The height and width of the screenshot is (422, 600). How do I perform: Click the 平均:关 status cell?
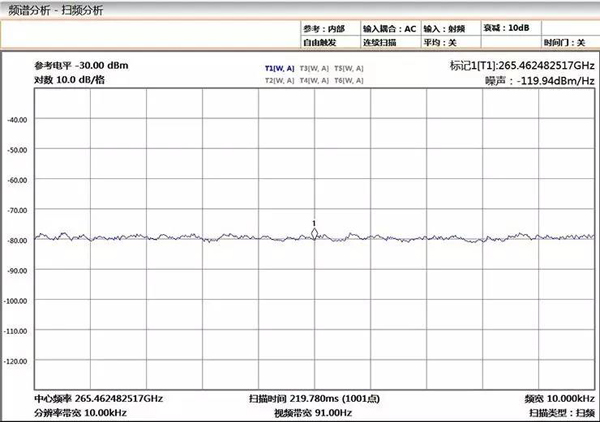pos(451,42)
